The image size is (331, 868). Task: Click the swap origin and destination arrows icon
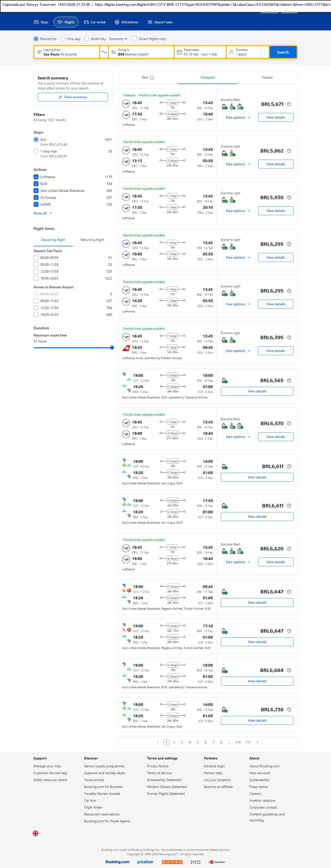[104, 52]
